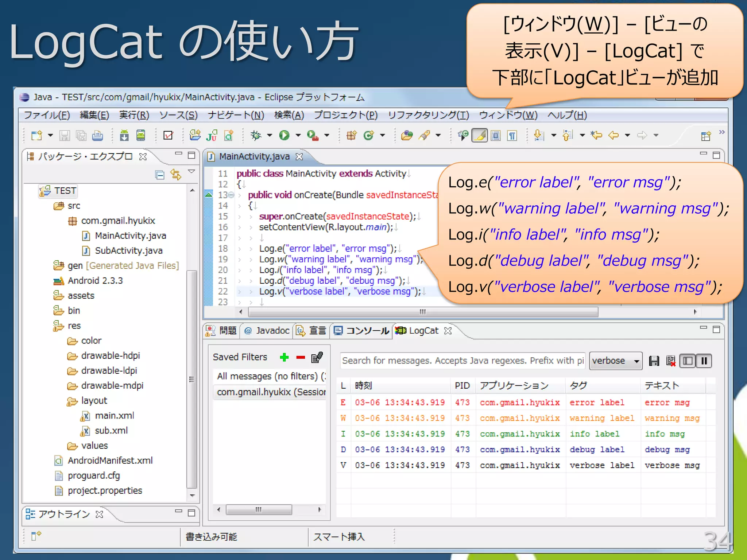The width and height of the screenshot is (747, 560).
Task: Toggle Block Selection Mode button
Action: 496,136
